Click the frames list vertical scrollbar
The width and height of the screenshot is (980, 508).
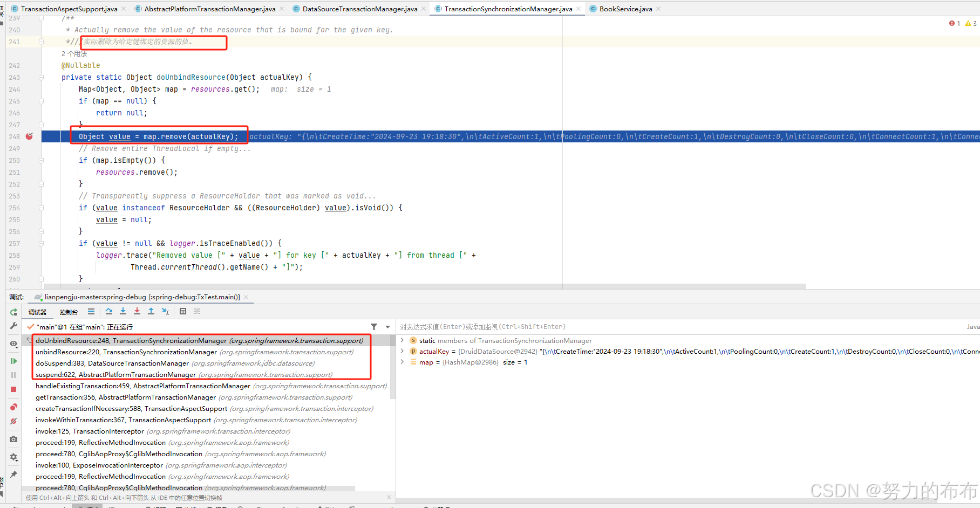click(393, 367)
